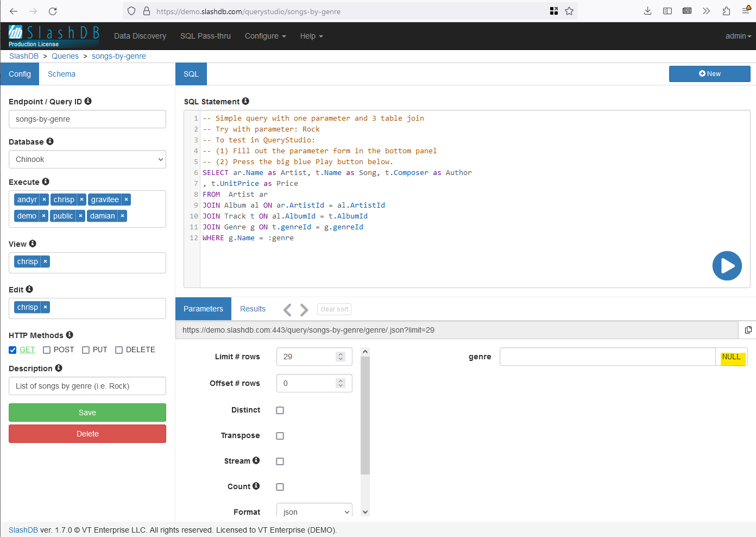Check the Transpose option

(280, 436)
